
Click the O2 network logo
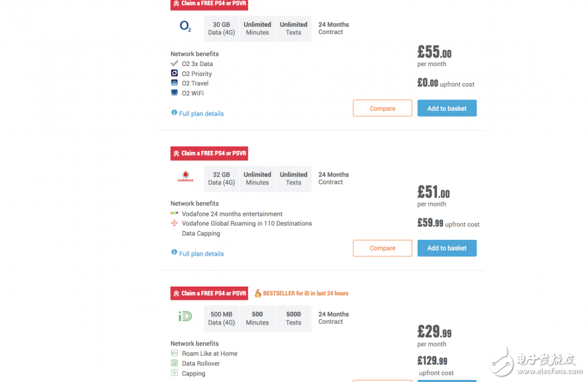pyautogui.click(x=185, y=27)
